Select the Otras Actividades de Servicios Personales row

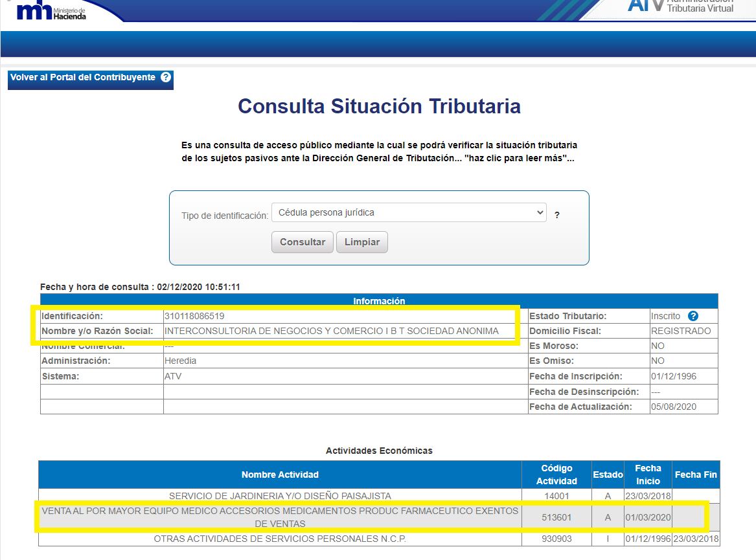280,539
